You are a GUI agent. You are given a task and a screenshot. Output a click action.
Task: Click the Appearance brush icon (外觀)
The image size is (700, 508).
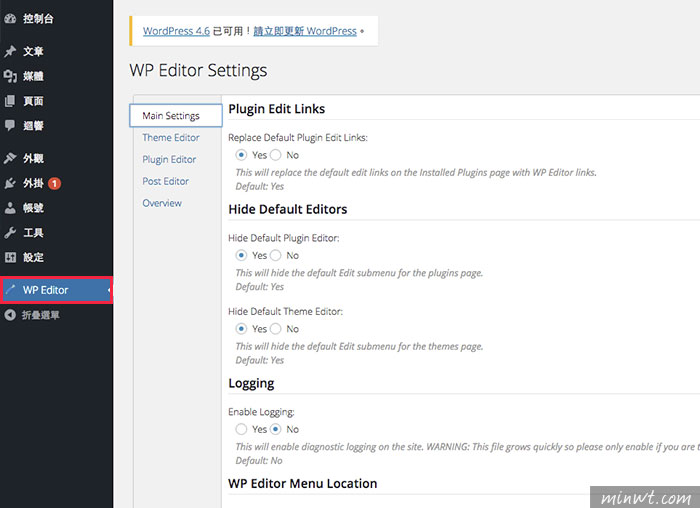pyautogui.click(x=10, y=158)
